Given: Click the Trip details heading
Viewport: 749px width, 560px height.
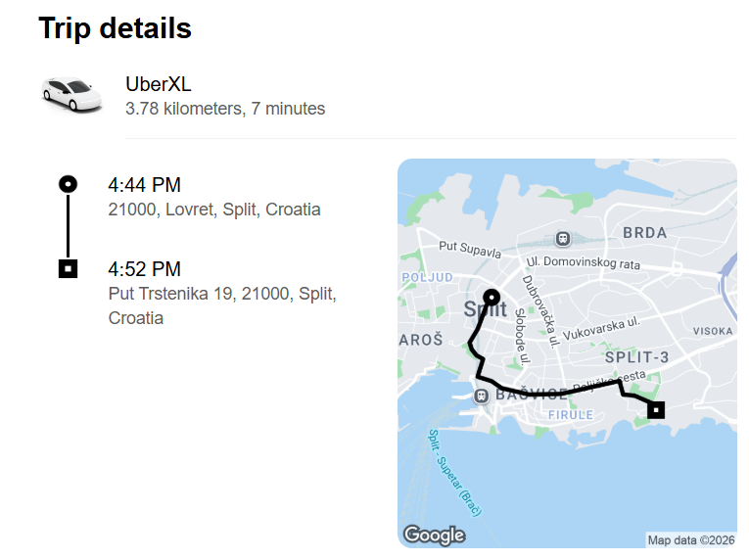Looking at the screenshot, I should [115, 29].
